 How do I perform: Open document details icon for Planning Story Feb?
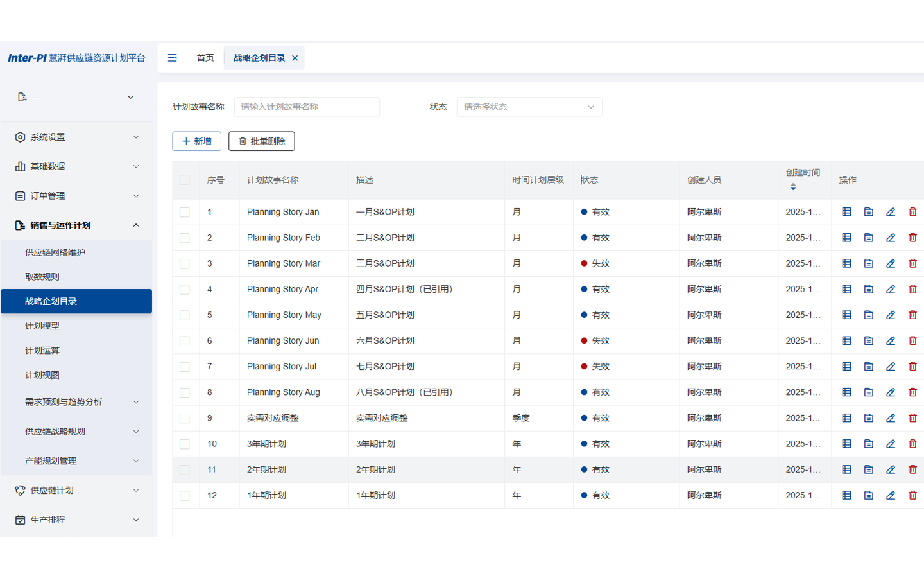tap(868, 237)
